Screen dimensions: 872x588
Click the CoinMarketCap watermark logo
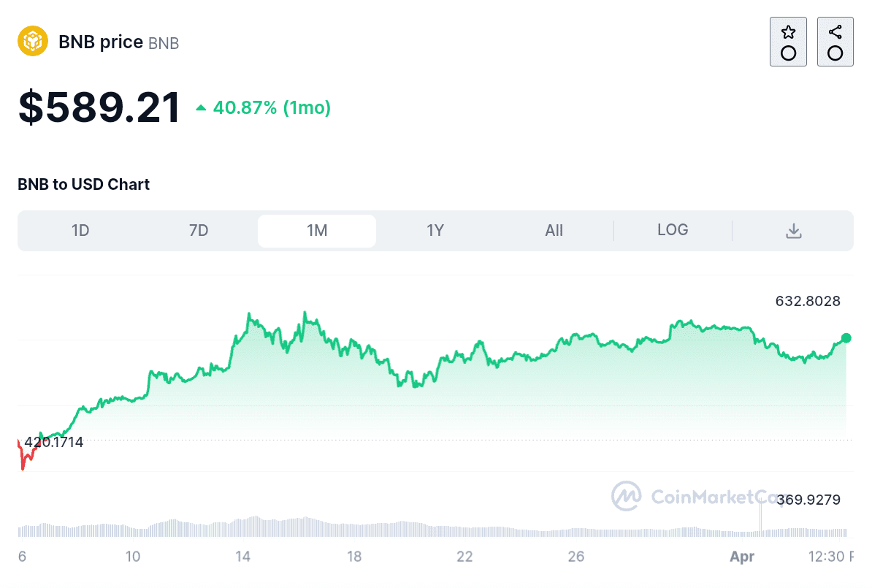(x=626, y=496)
